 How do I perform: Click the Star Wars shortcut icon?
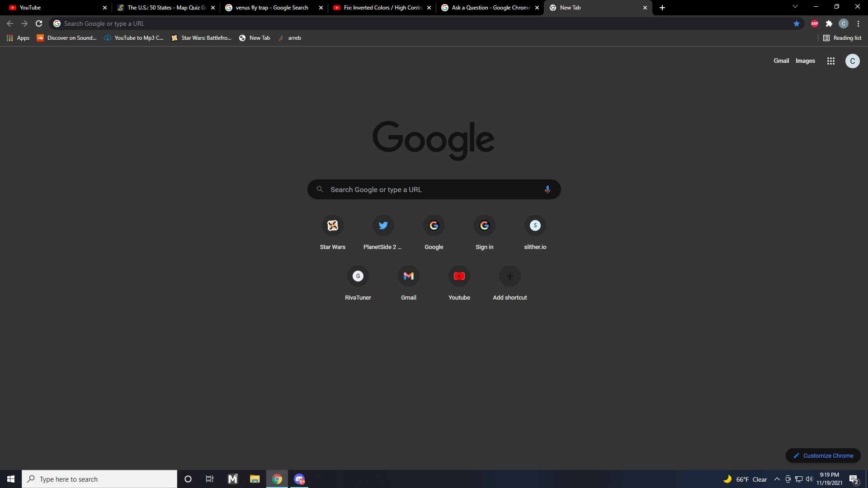(332, 225)
